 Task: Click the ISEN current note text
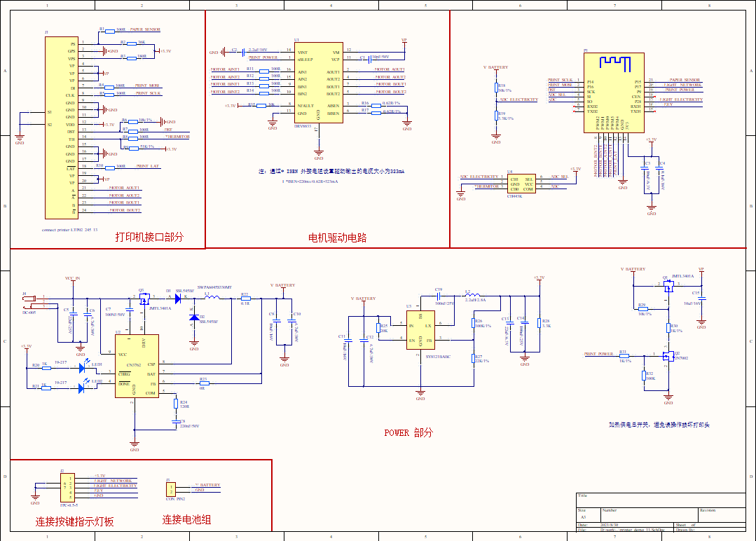tap(331, 171)
